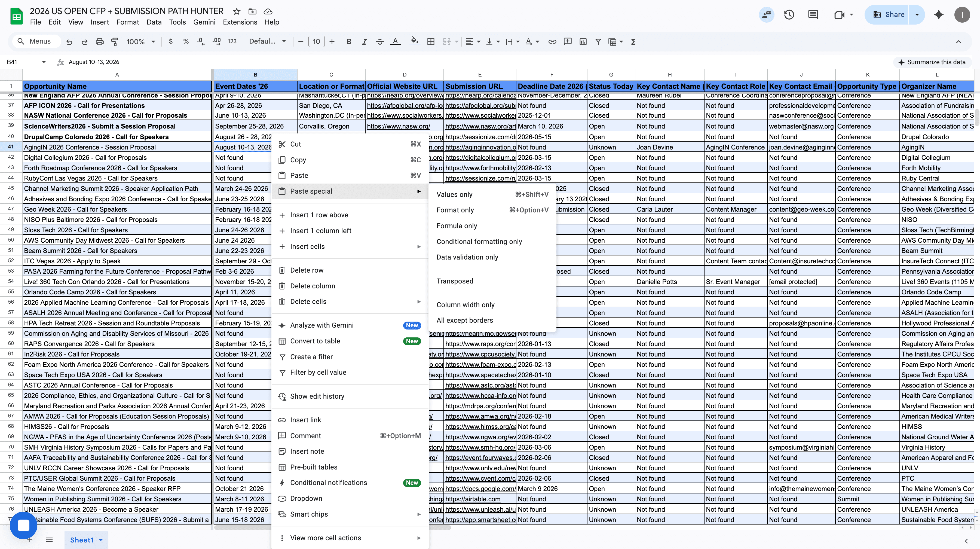Image resolution: width=980 pixels, height=549 pixels.
Task: Click Delete row in context menu
Action: 350,270
